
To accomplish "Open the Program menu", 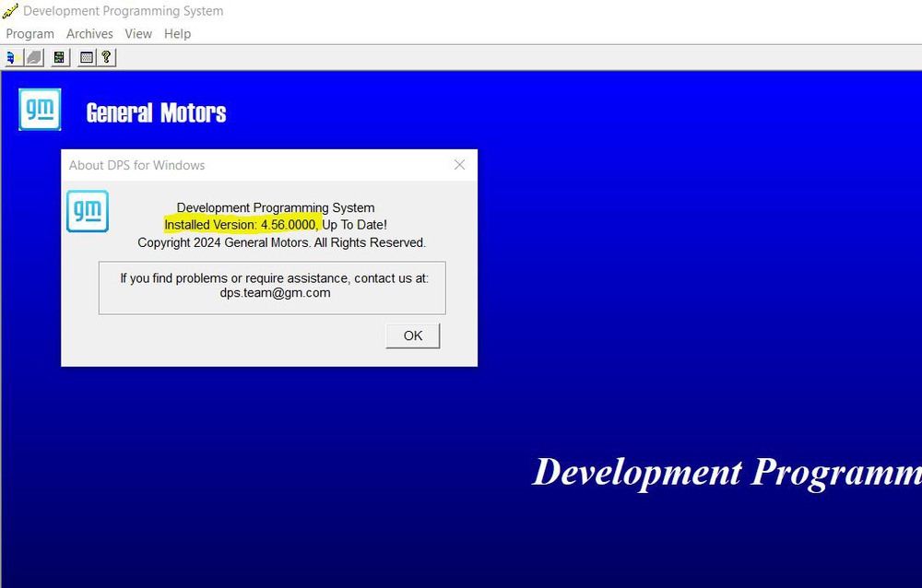I will pos(30,34).
